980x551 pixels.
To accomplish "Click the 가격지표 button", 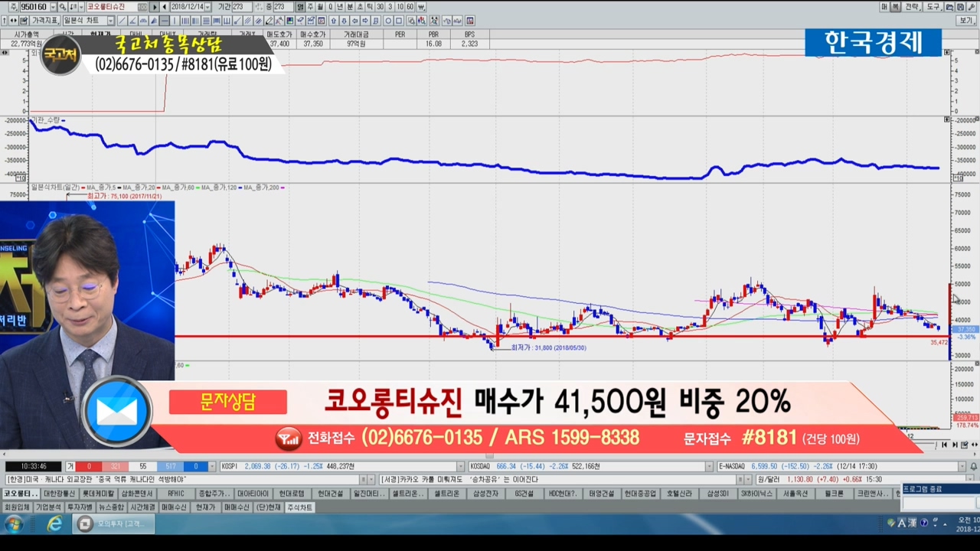I will pos(44,21).
